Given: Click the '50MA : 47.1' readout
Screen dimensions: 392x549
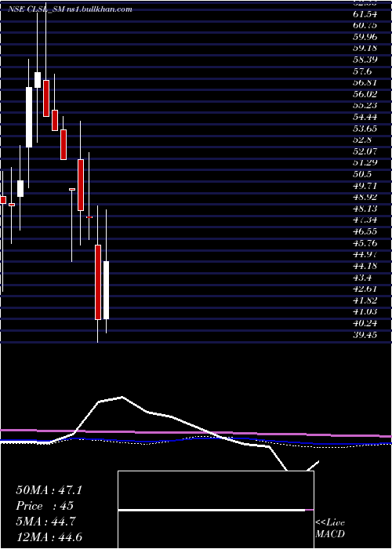Looking at the screenshot, I should tap(49, 490).
